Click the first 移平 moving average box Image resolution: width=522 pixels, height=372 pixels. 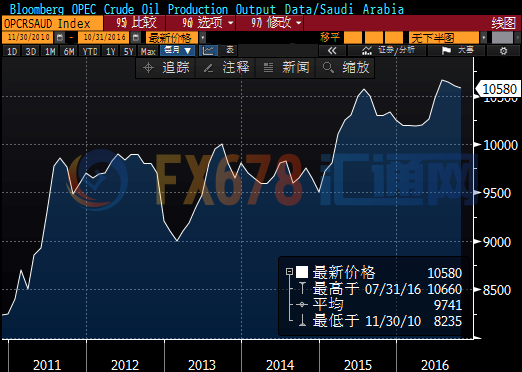pyautogui.click(x=353, y=38)
